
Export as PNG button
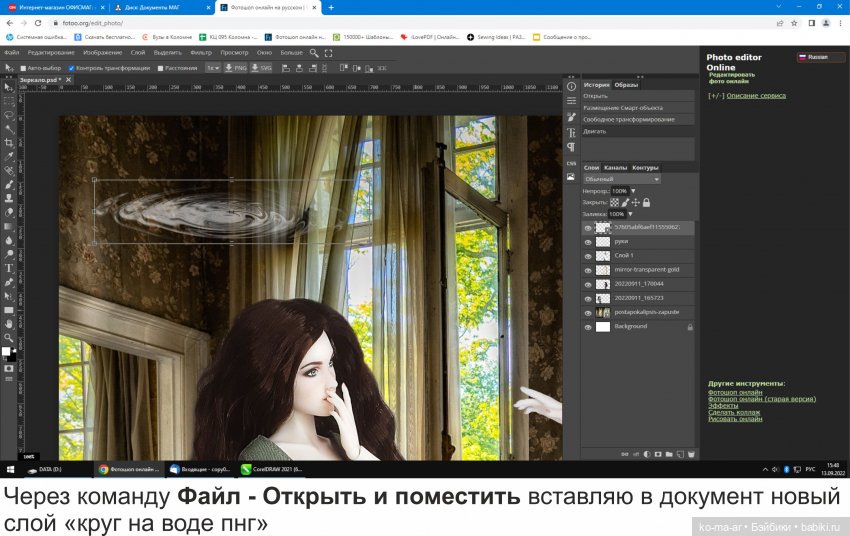[x=236, y=68]
